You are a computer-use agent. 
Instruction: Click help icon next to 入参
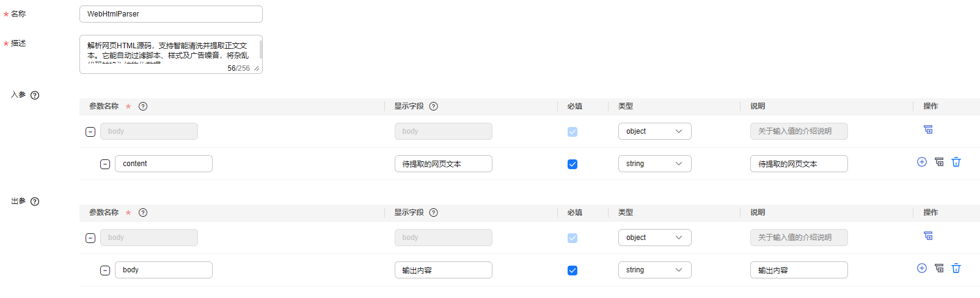tap(35, 95)
